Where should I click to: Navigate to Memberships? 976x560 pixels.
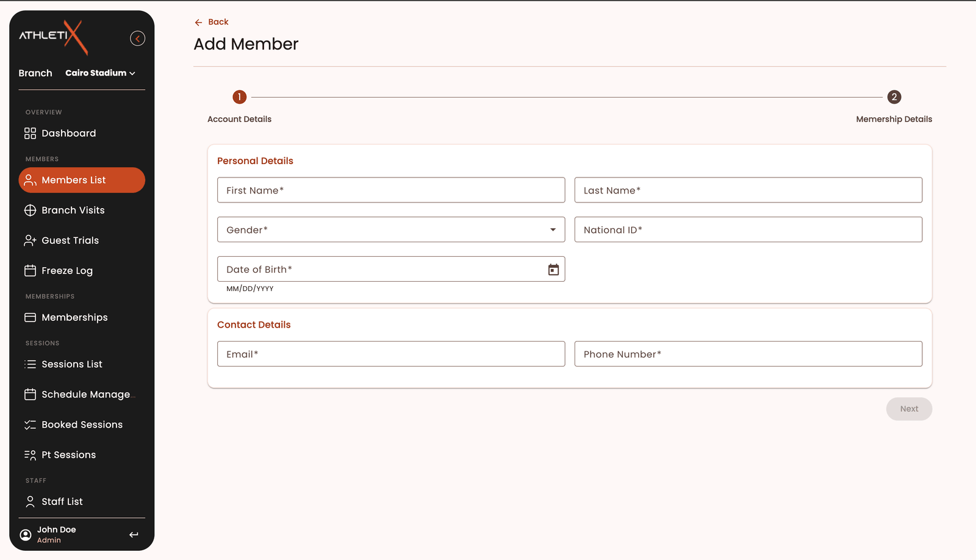tap(82, 317)
